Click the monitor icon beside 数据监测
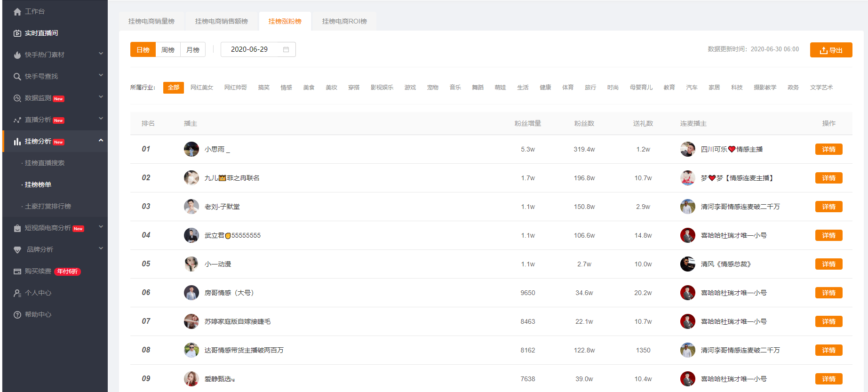This screenshot has width=868, height=392. 17,98
